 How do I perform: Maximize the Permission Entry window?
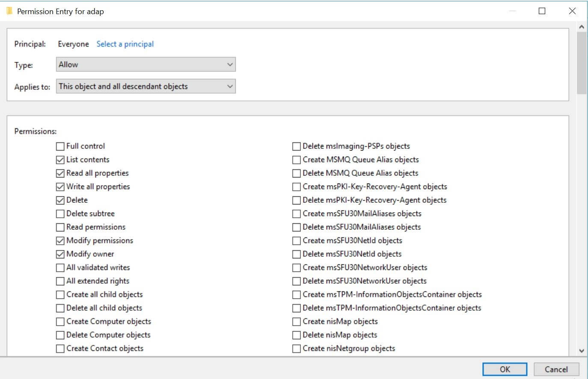point(542,11)
